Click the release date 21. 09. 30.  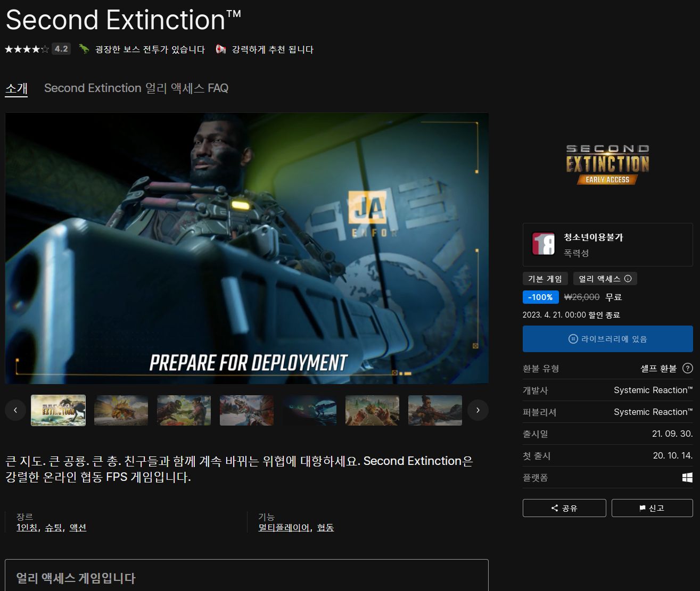point(672,434)
